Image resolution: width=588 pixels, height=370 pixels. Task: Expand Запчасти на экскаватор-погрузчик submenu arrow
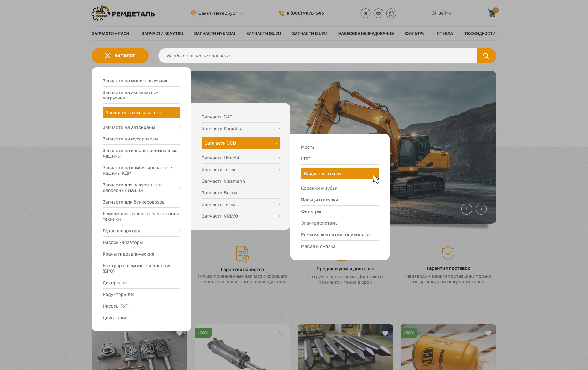tap(180, 95)
